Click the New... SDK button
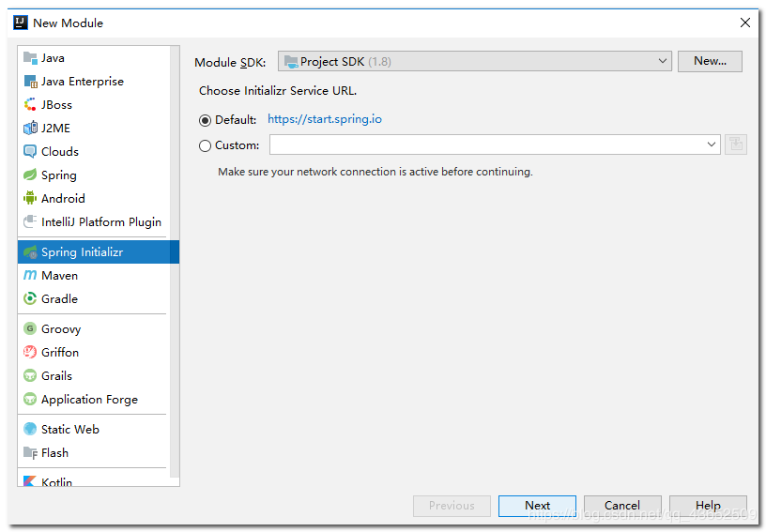The image size is (766, 532). (x=710, y=61)
